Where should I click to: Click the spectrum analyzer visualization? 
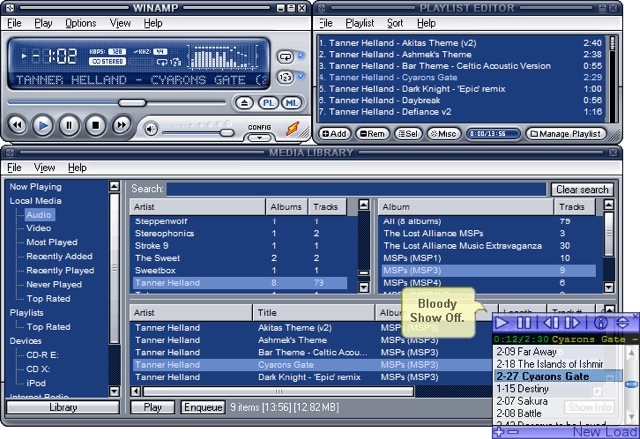pos(222,56)
